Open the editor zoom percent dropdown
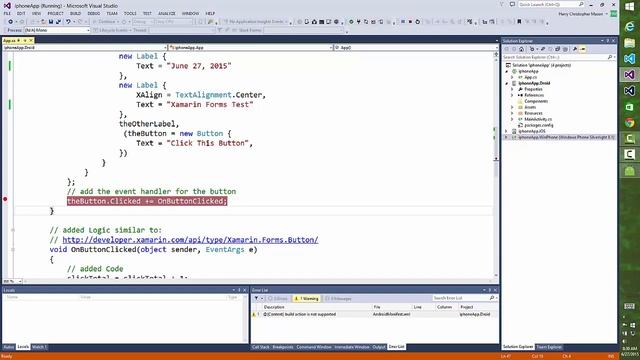Image resolution: width=640 pixels, height=360 pixels. tap(12, 281)
